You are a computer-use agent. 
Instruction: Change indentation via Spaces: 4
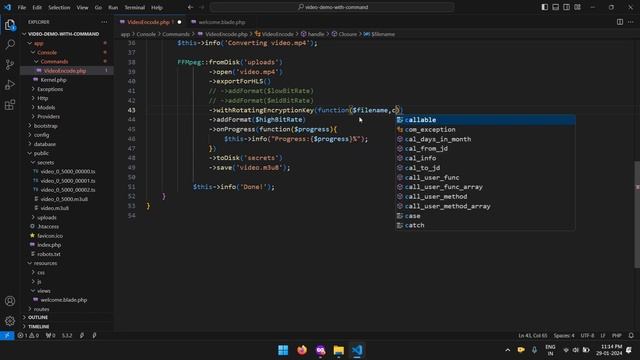(564, 336)
